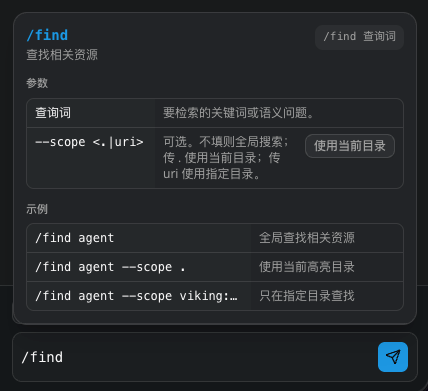Click the blue paper-plane send icon

[x=393, y=357]
